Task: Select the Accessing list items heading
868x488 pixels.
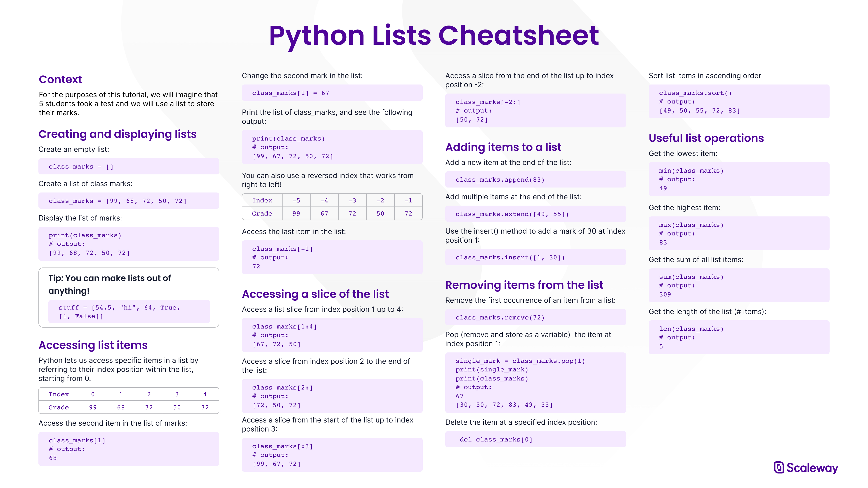Action: (x=93, y=345)
